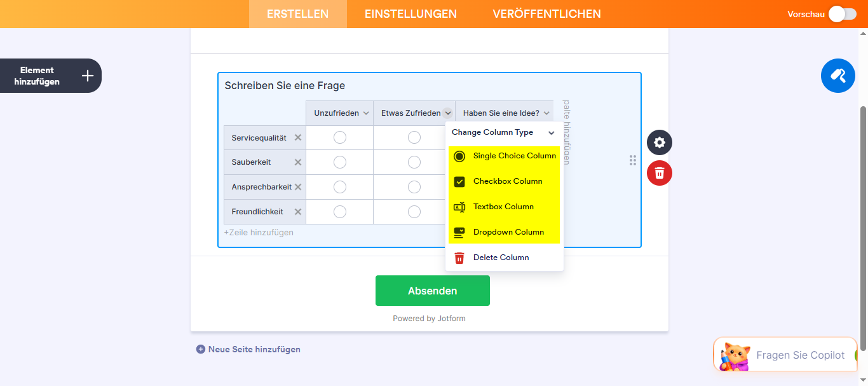Select Etwas Zufrieden radio for Servicequalität
This screenshot has width=868, height=386.
click(x=414, y=137)
